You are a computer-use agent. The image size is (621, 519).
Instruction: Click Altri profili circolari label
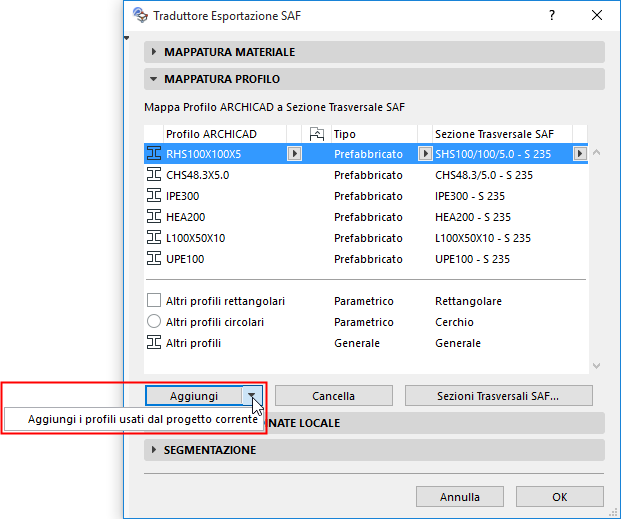(x=215, y=322)
